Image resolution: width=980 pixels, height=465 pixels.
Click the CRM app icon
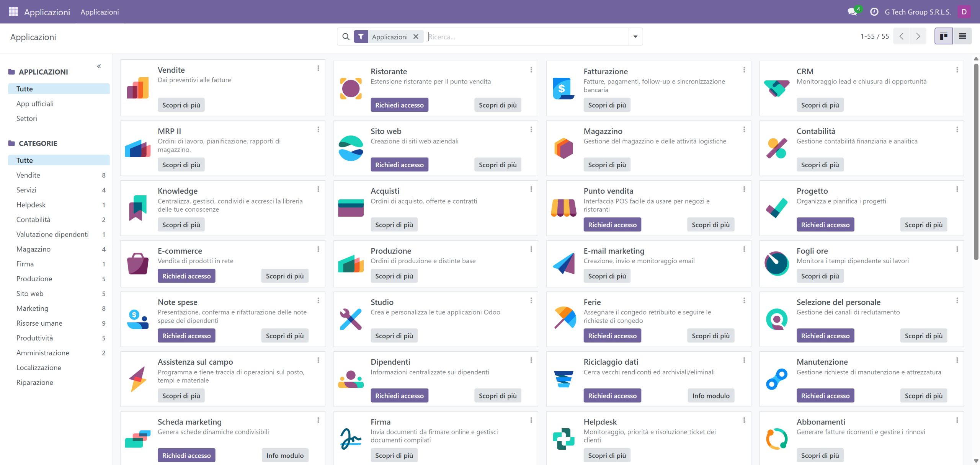pos(776,88)
